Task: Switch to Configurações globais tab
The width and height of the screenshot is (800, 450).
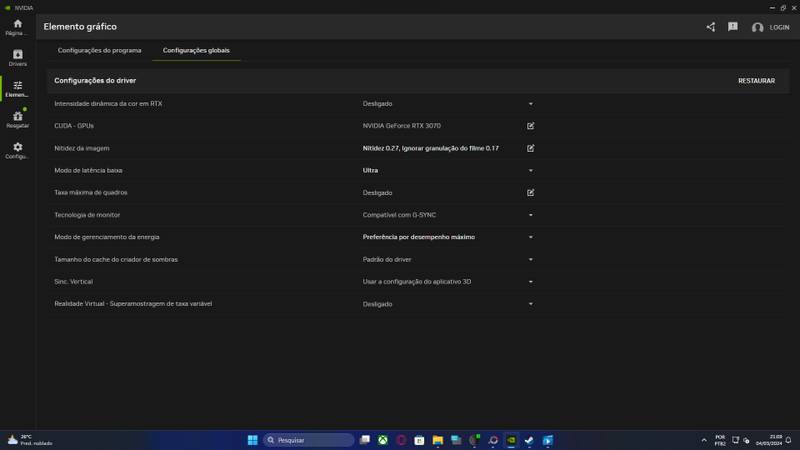Action: (196, 51)
